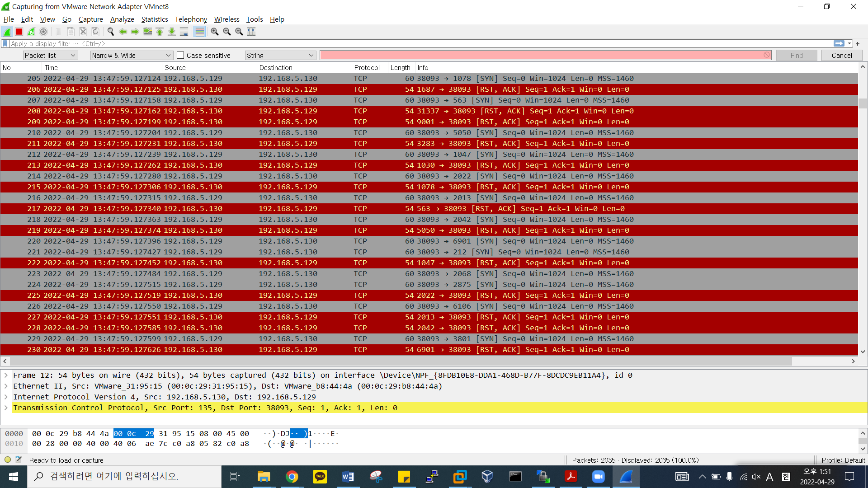Go to the first packet
Viewport: 868px width, 488px height.
pyautogui.click(x=160, y=32)
